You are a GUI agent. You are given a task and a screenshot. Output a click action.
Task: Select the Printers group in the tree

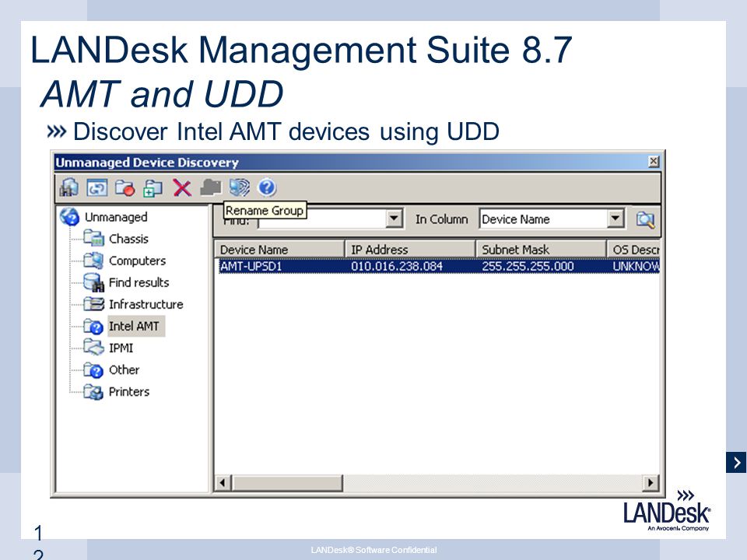[128, 392]
